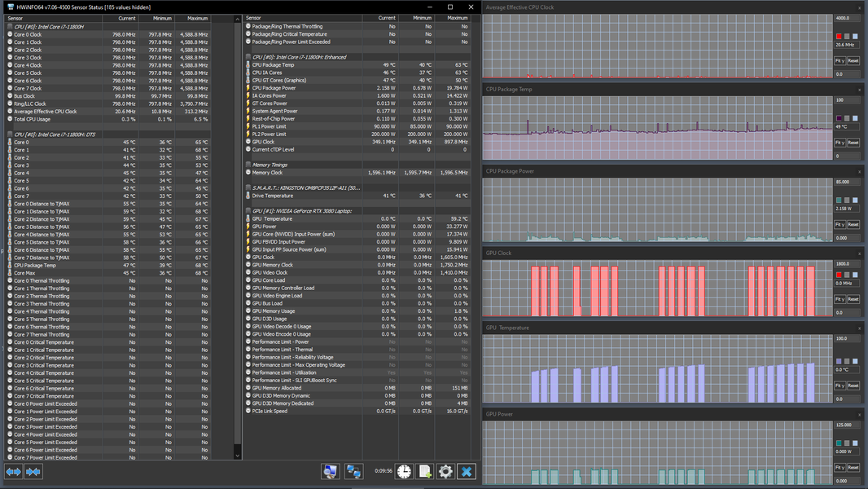868x489 pixels.
Task: Click the network connected computers icon
Action: coord(353,472)
